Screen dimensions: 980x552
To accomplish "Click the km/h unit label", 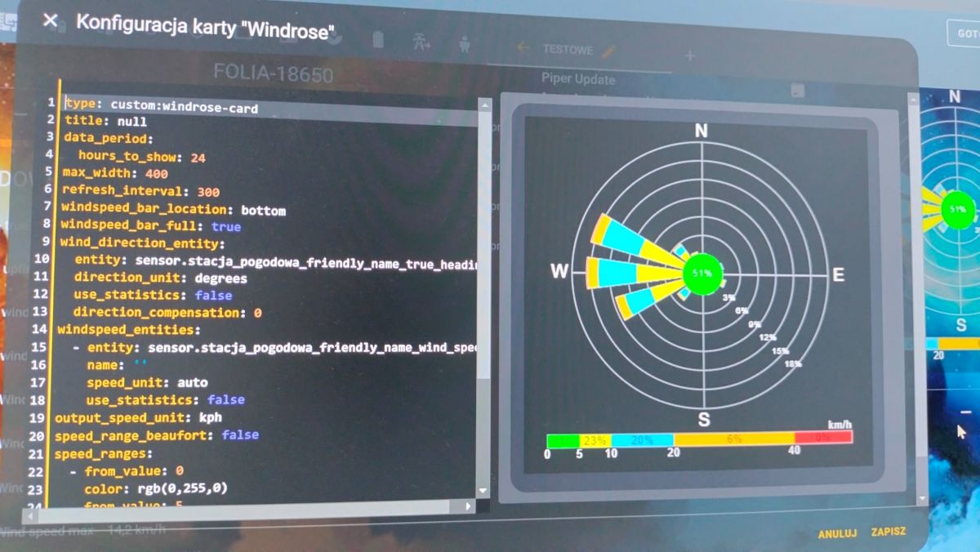I will click(x=840, y=424).
